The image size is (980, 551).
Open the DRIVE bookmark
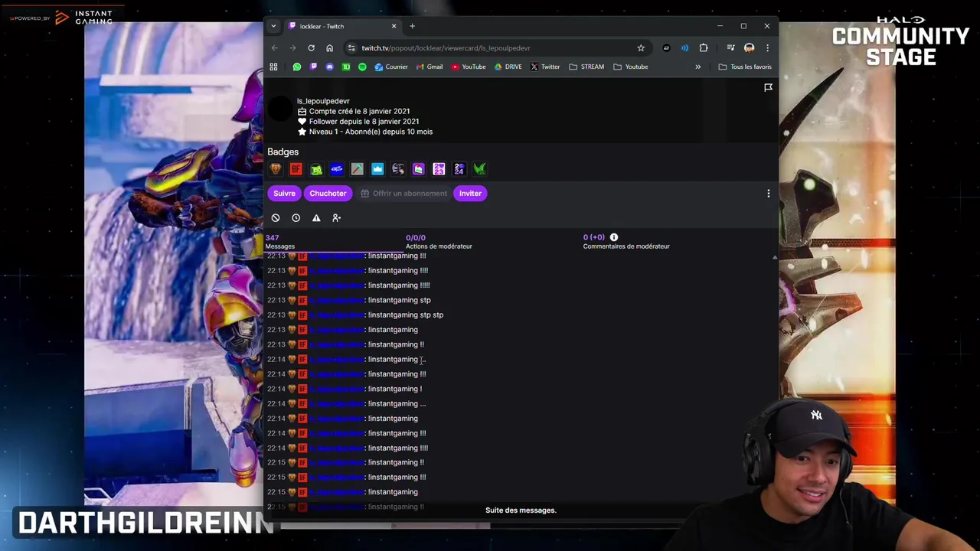(x=508, y=67)
